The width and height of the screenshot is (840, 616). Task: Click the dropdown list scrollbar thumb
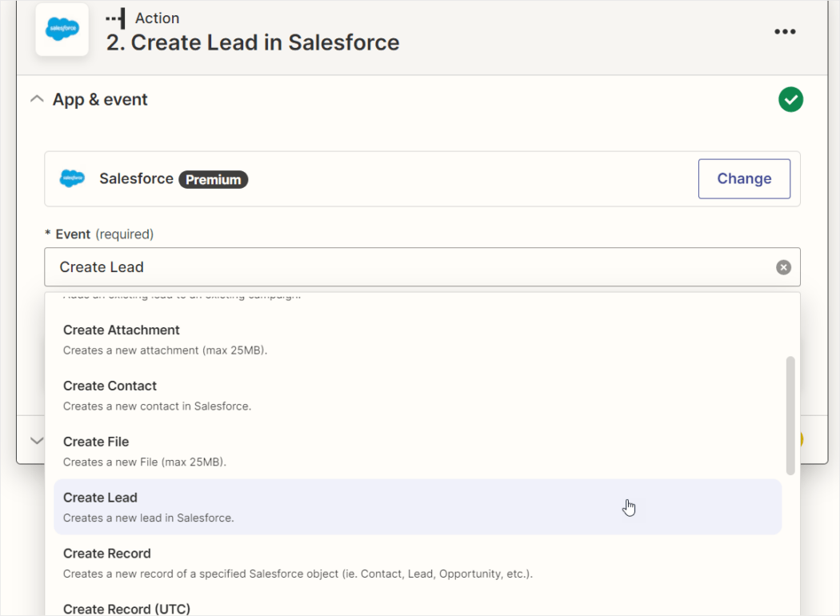790,416
